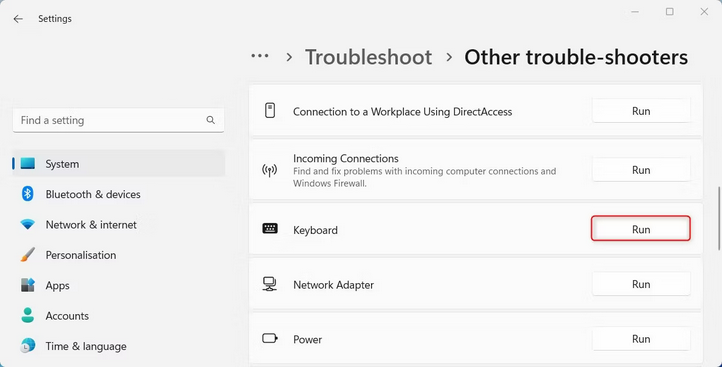722x367 pixels.
Task: Focus the Find a setting search box
Action: [x=118, y=121]
